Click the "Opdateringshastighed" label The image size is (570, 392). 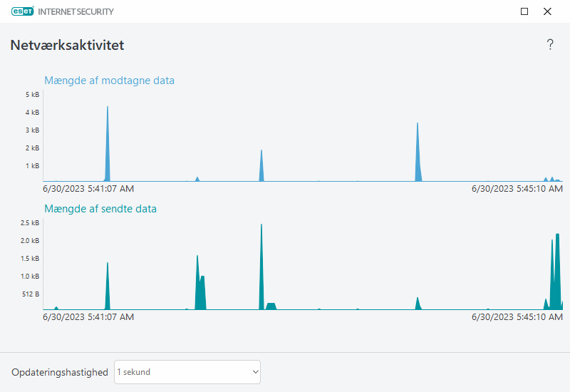pyautogui.click(x=60, y=372)
